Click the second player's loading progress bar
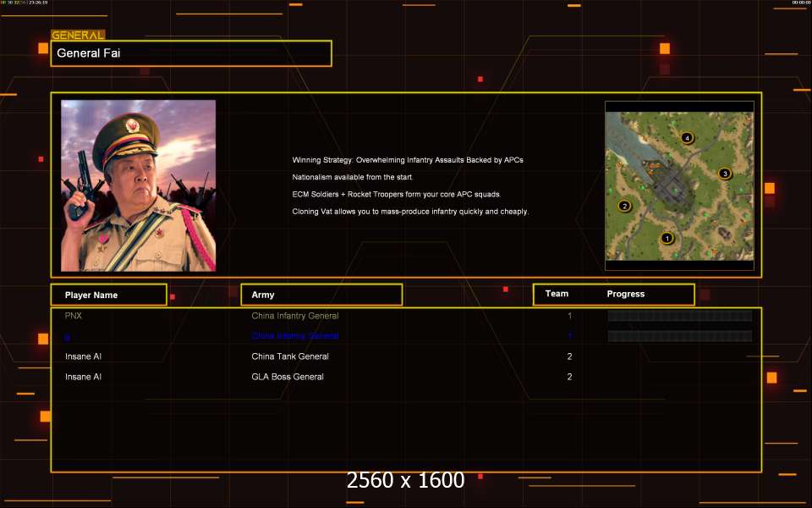The height and width of the screenshot is (508, 812). 679,336
